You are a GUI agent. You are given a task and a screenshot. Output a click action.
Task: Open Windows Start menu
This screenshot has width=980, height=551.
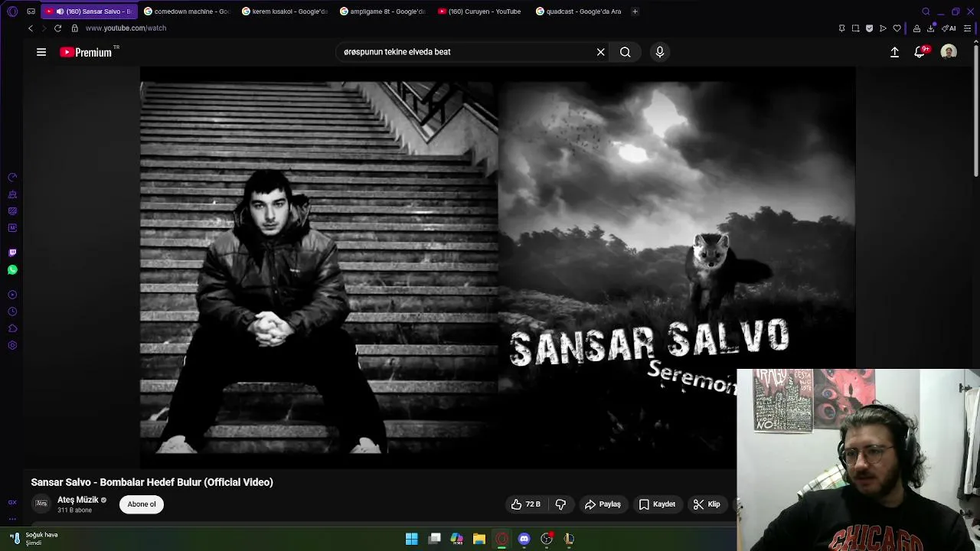[412, 539]
